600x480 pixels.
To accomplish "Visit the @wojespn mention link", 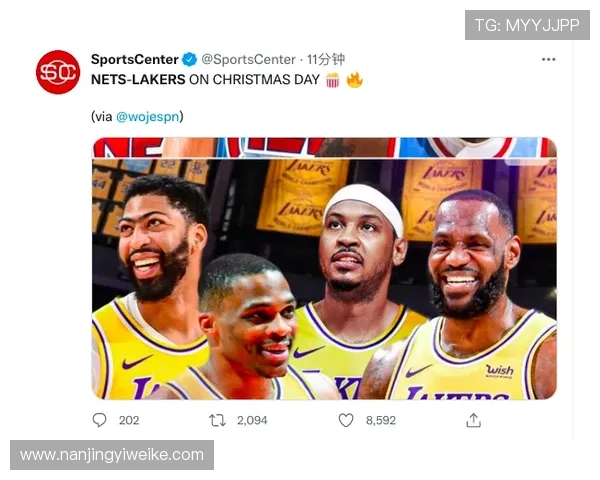I will pos(148,116).
